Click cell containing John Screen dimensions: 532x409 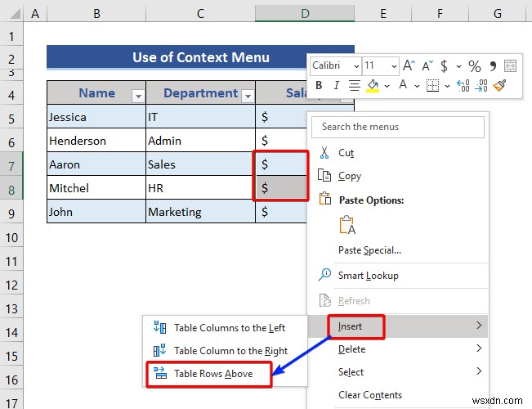click(96, 212)
